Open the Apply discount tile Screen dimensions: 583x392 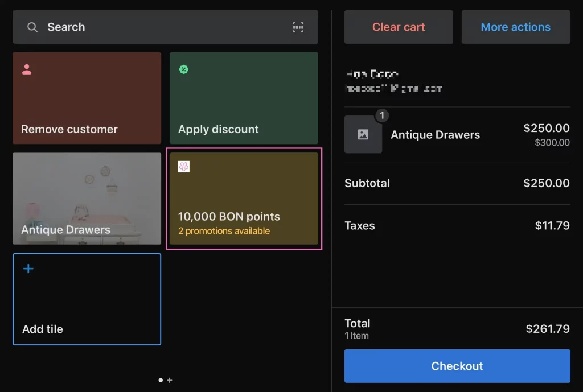coord(244,98)
